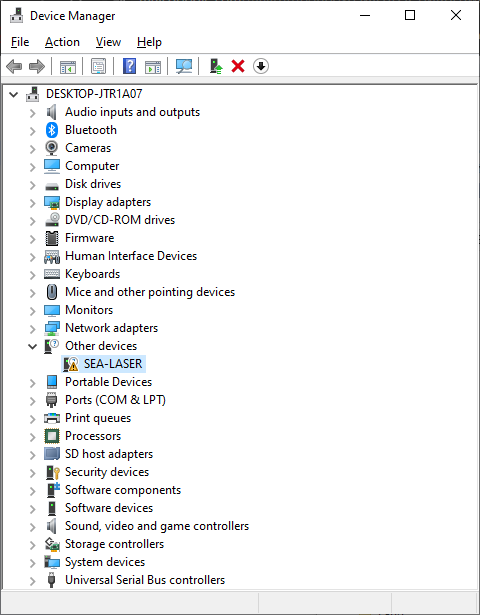480x615 pixels.
Task: Click the Update device driver icon
Action: tap(216, 66)
